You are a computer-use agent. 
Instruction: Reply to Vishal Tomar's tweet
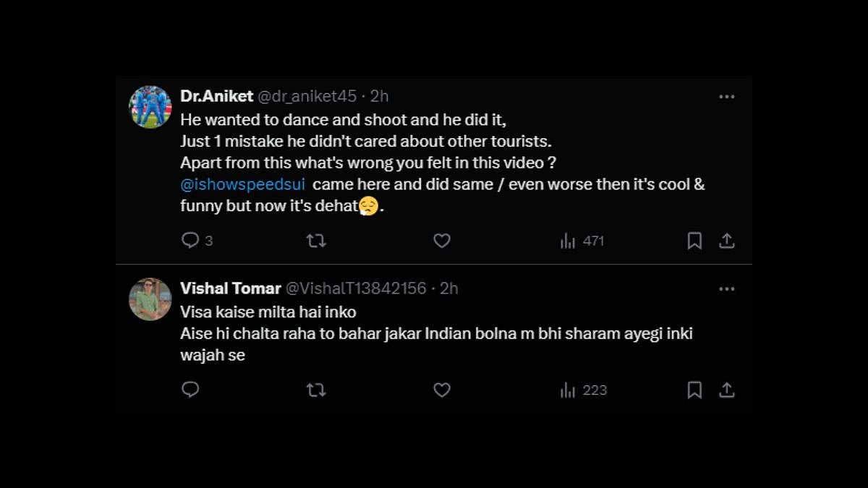click(x=190, y=390)
